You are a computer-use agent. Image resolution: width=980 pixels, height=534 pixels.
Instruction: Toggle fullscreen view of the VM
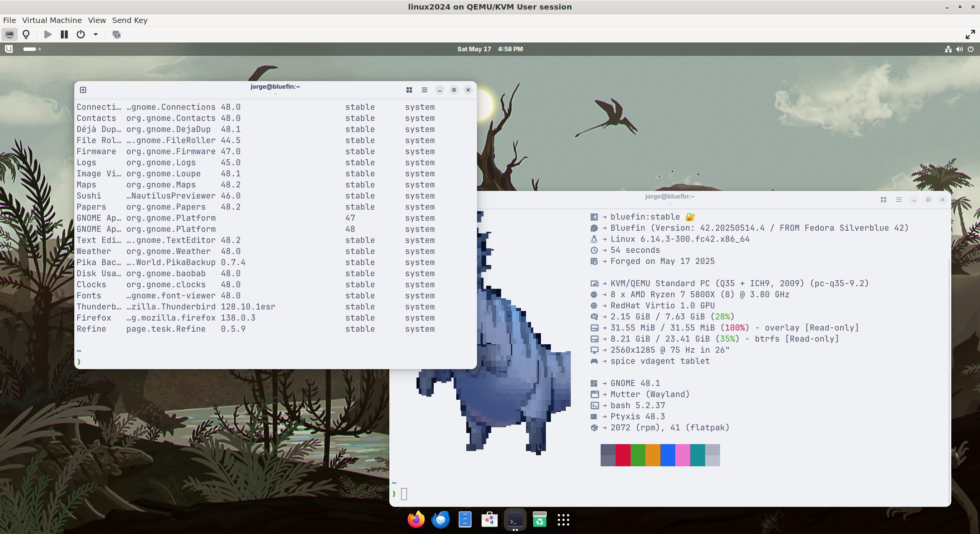pos(970,34)
